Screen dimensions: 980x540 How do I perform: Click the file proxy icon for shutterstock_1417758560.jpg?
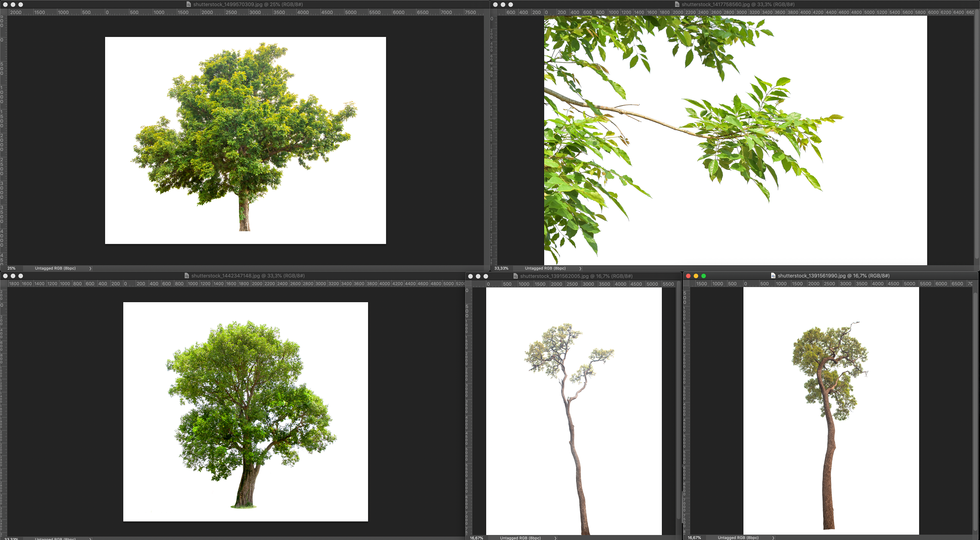677,5
